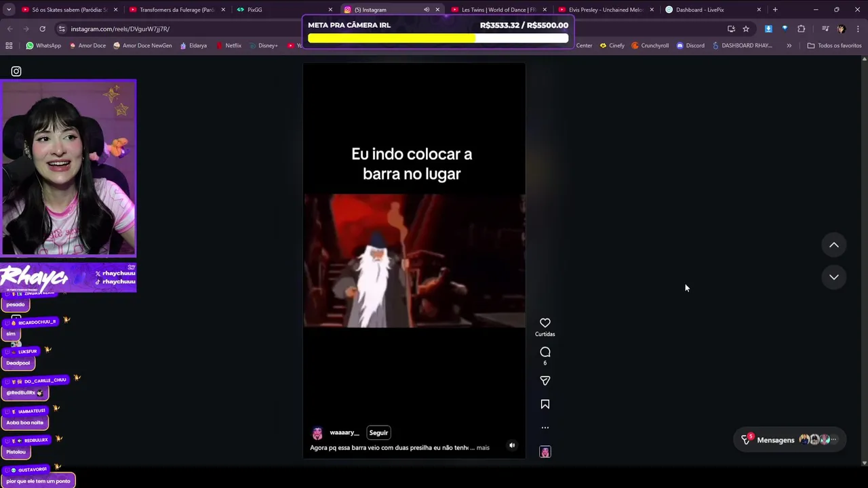868x488 pixels.
Task: Close the Instagram tab
Action: click(x=437, y=9)
